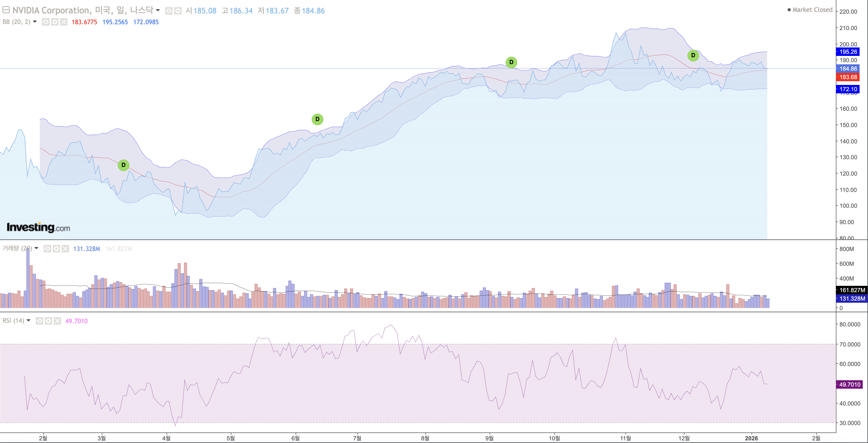Delete the volume (거래량) indicator
The width and height of the screenshot is (868, 443).
[65, 249]
